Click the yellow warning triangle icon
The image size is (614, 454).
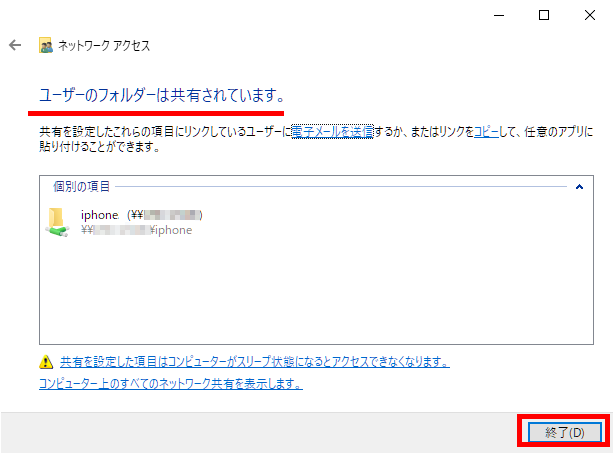pyautogui.click(x=46, y=362)
